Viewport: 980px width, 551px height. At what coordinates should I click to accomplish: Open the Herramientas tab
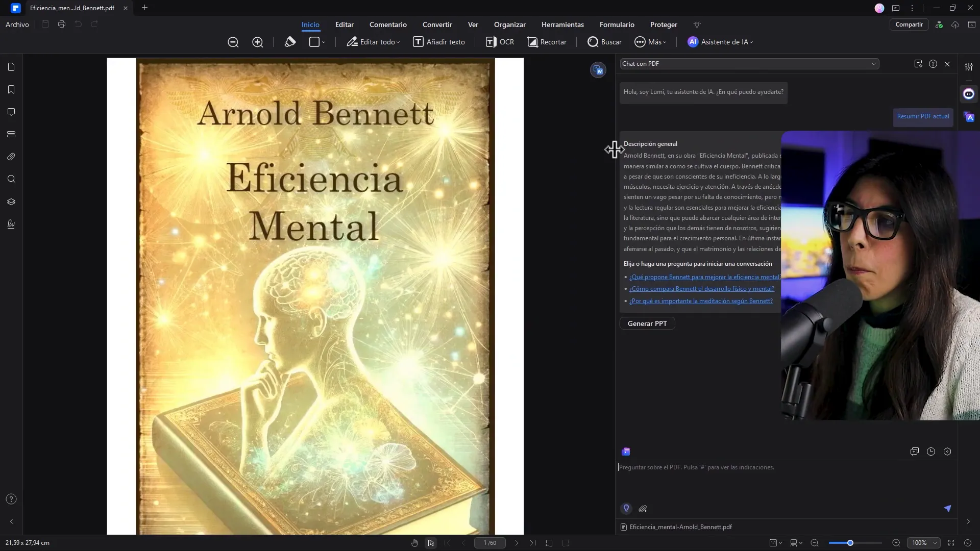(562, 24)
